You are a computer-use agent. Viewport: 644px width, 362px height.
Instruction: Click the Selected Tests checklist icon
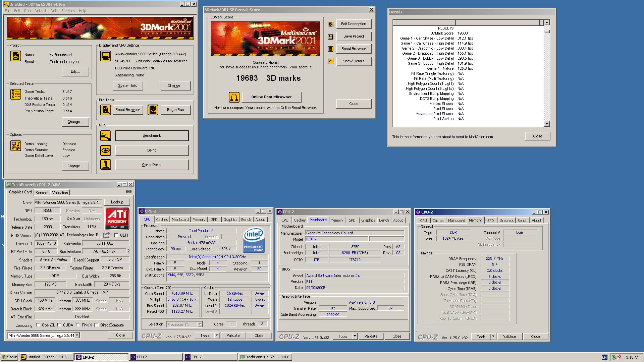pos(16,94)
